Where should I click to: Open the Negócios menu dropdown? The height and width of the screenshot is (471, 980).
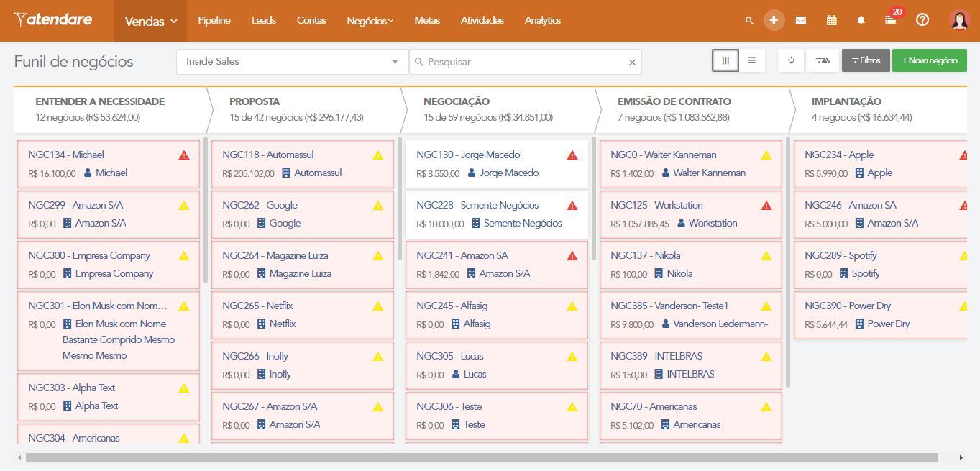370,21
